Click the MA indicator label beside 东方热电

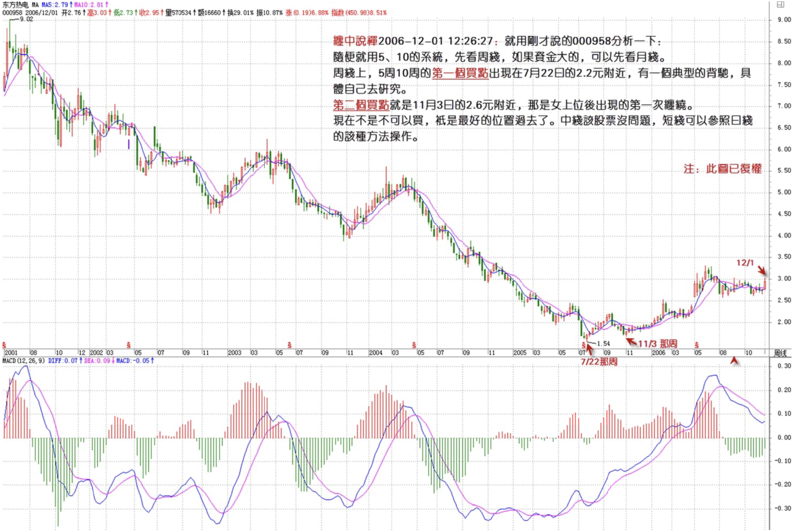pyautogui.click(x=35, y=5)
